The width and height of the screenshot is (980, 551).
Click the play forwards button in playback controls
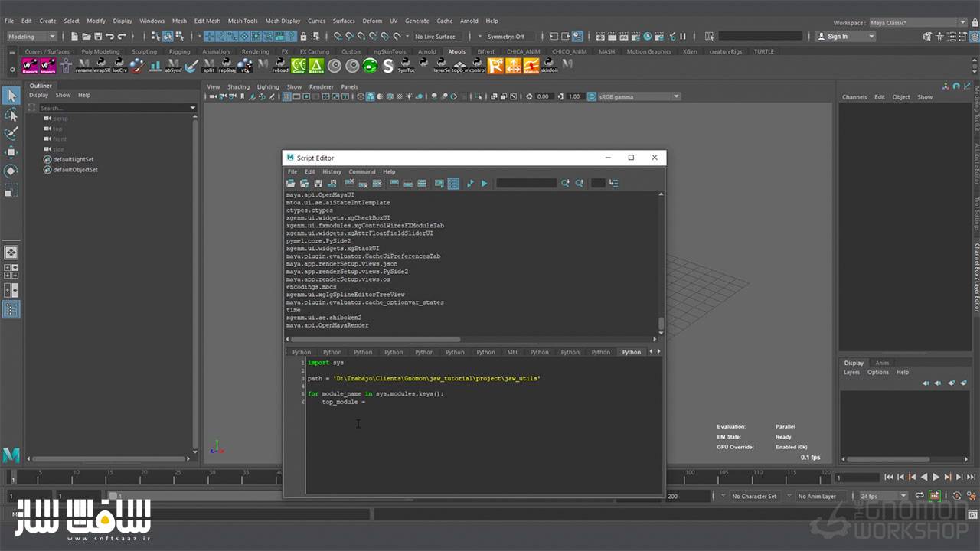coord(936,477)
